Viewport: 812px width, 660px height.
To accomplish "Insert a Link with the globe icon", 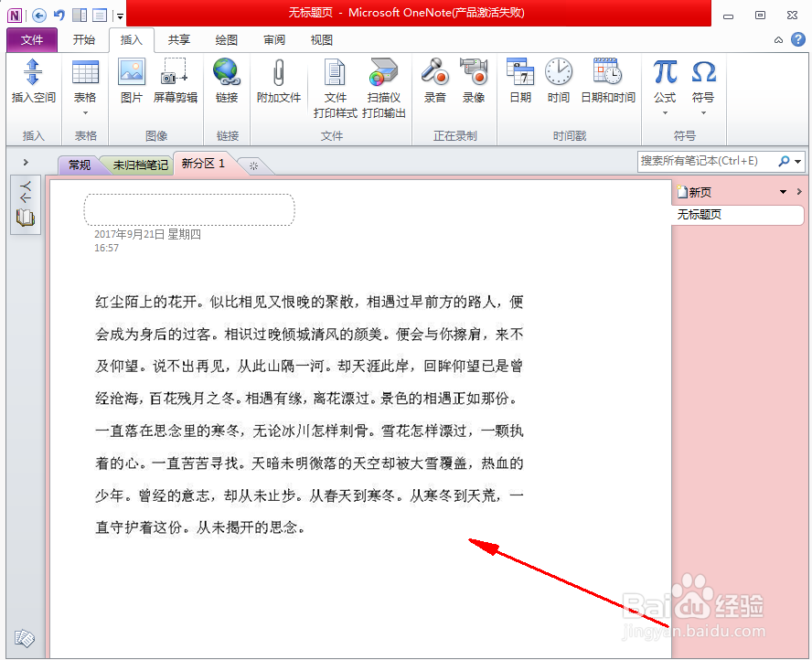I will coord(226,71).
